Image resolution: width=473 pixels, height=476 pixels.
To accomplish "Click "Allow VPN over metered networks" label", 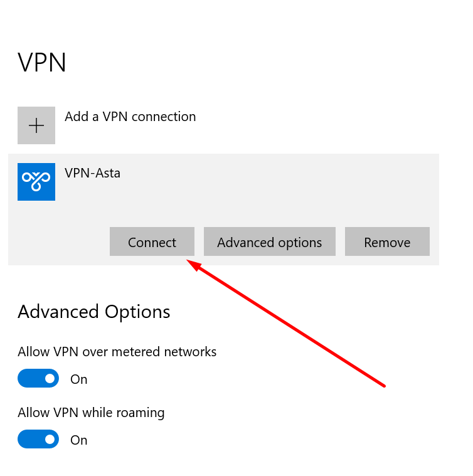I will [117, 352].
